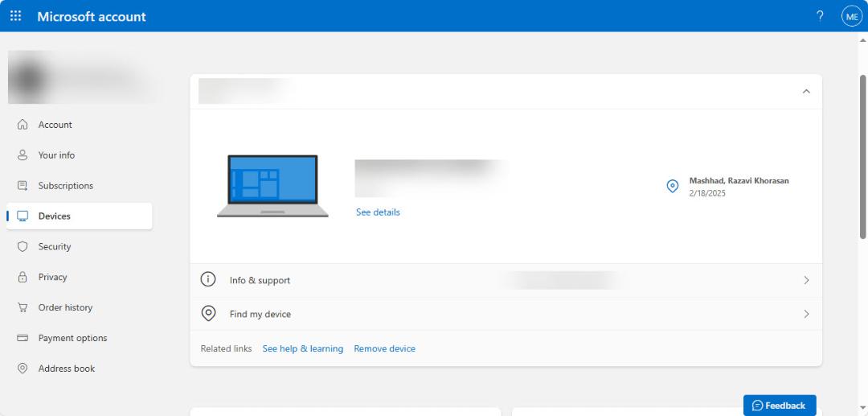Click the Security shield icon
Viewport: 868px width, 416px height.
coord(23,246)
